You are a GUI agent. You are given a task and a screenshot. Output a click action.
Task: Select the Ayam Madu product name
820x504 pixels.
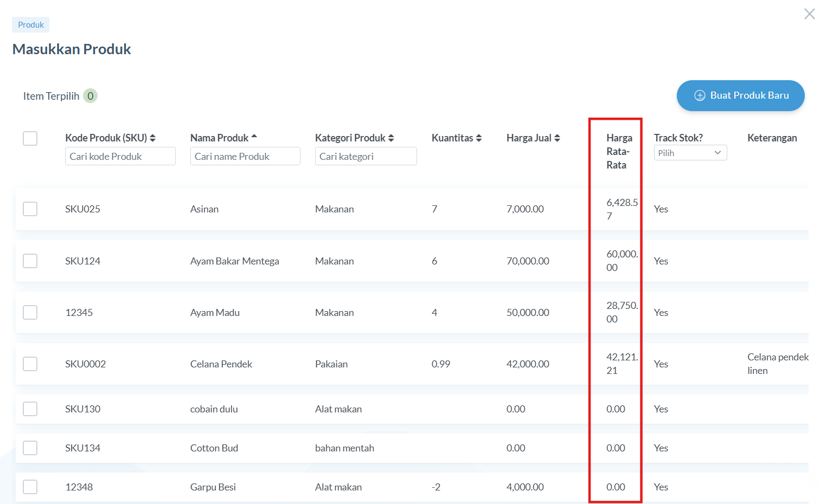point(215,313)
